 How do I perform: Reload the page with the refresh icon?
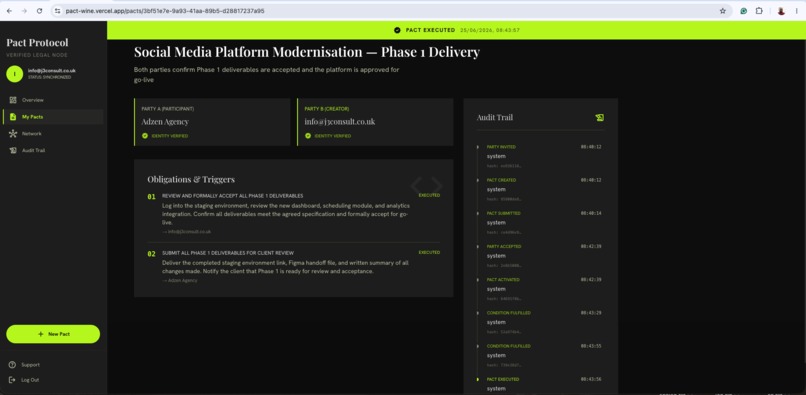40,11
